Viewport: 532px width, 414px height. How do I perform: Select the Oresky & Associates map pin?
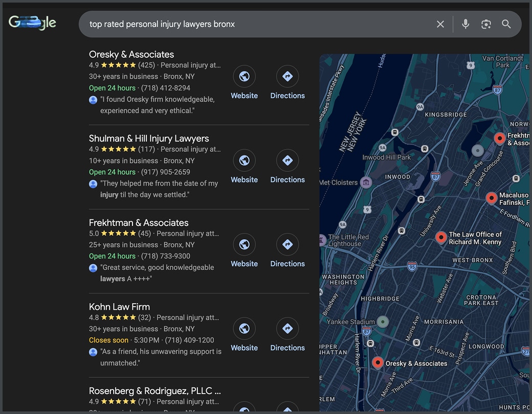pos(378,362)
